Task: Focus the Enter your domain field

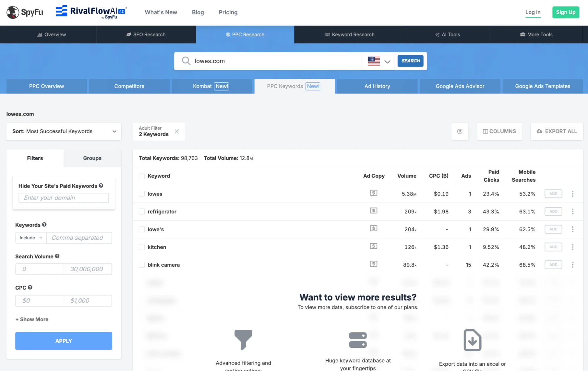Action: pyautogui.click(x=64, y=198)
